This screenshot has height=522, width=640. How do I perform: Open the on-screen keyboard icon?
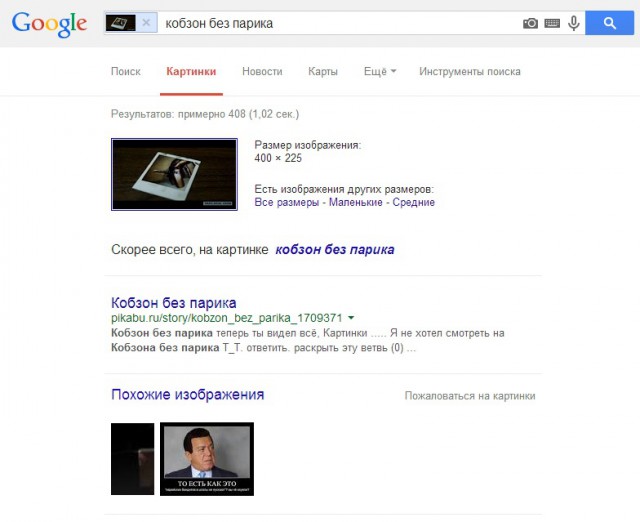[x=552, y=23]
